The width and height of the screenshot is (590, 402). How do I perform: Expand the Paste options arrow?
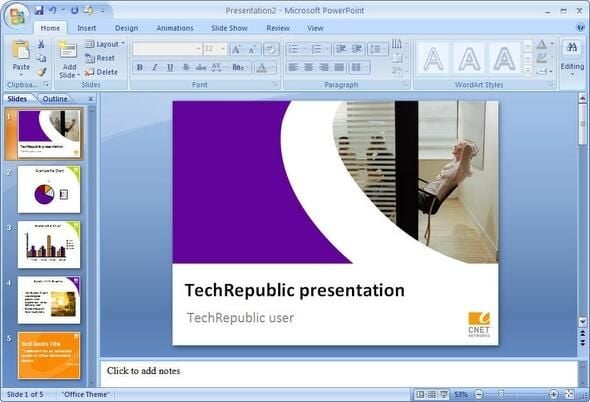[x=21, y=74]
